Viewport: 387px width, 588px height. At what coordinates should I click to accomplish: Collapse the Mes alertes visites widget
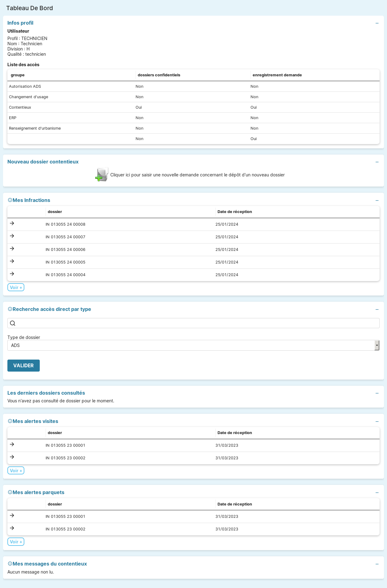377,422
